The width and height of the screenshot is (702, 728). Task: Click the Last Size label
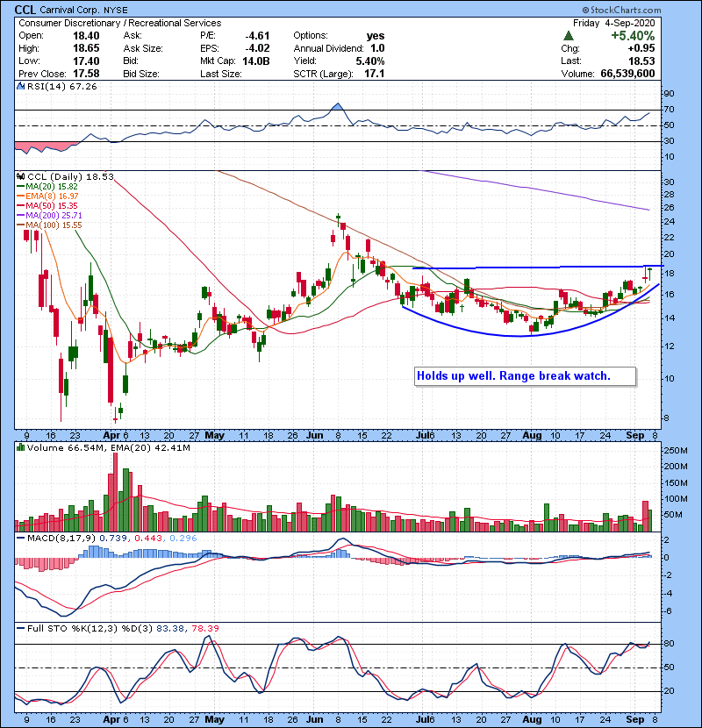coord(220,74)
